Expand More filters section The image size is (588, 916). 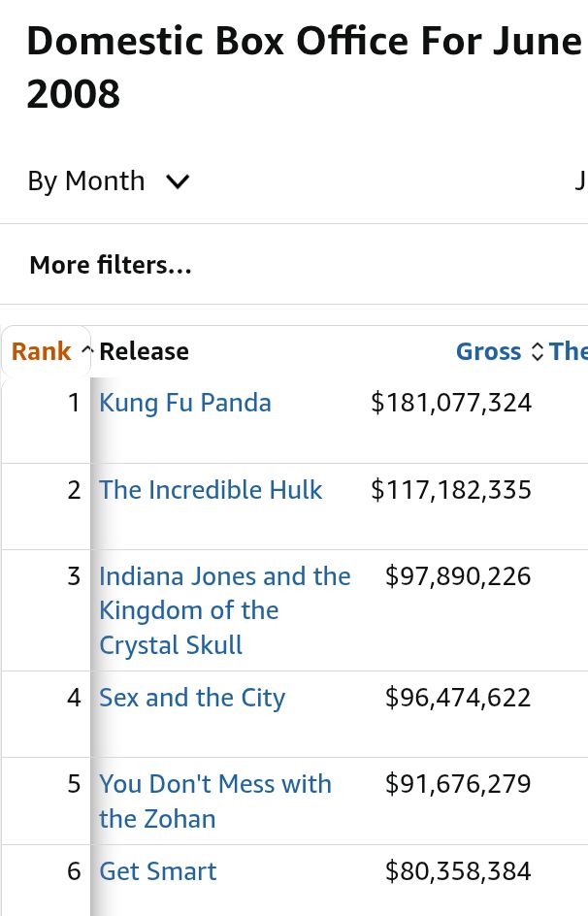click(x=111, y=265)
